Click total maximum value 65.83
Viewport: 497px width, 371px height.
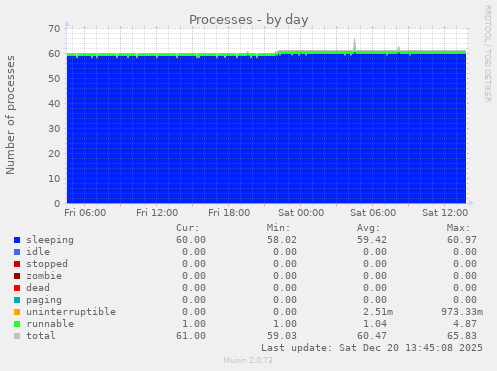[x=462, y=336]
